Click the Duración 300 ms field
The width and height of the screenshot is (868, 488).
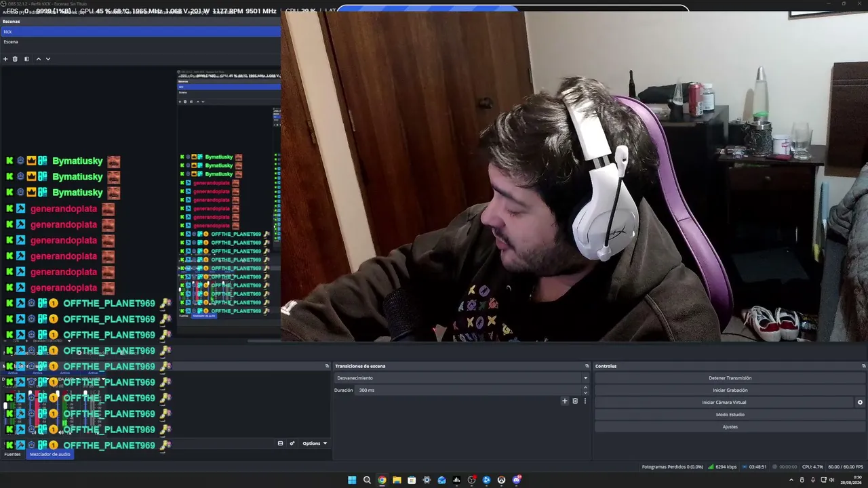[468, 390]
